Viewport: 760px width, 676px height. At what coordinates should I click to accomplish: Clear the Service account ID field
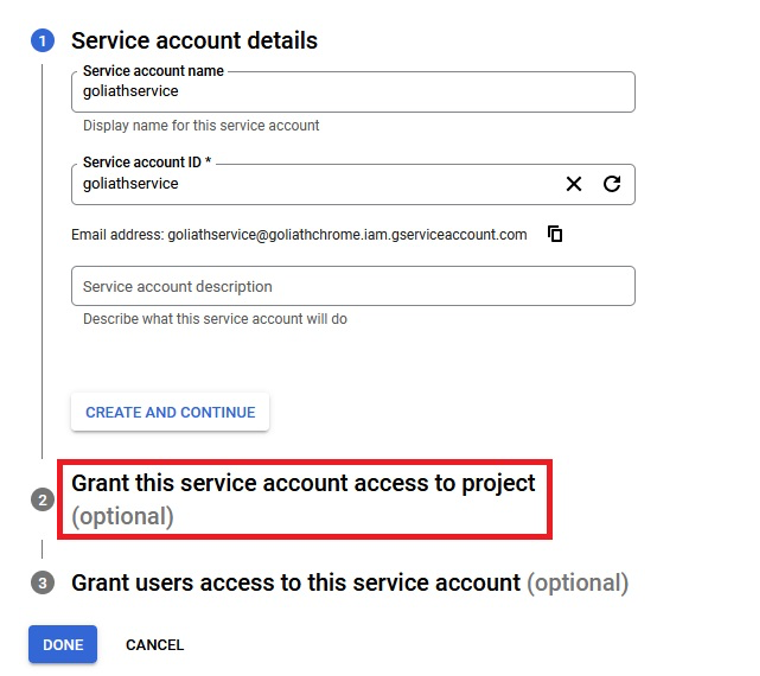click(574, 184)
